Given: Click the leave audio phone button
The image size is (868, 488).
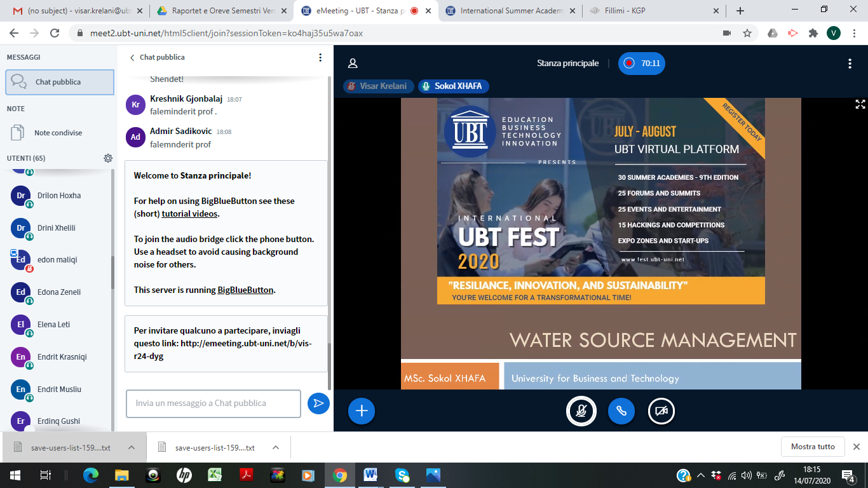Looking at the screenshot, I should (x=621, y=411).
